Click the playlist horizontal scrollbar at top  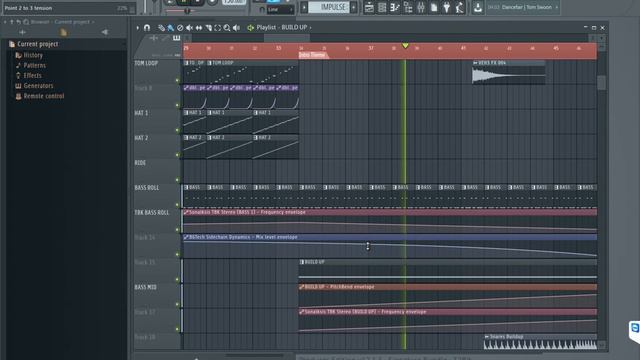pos(287,38)
